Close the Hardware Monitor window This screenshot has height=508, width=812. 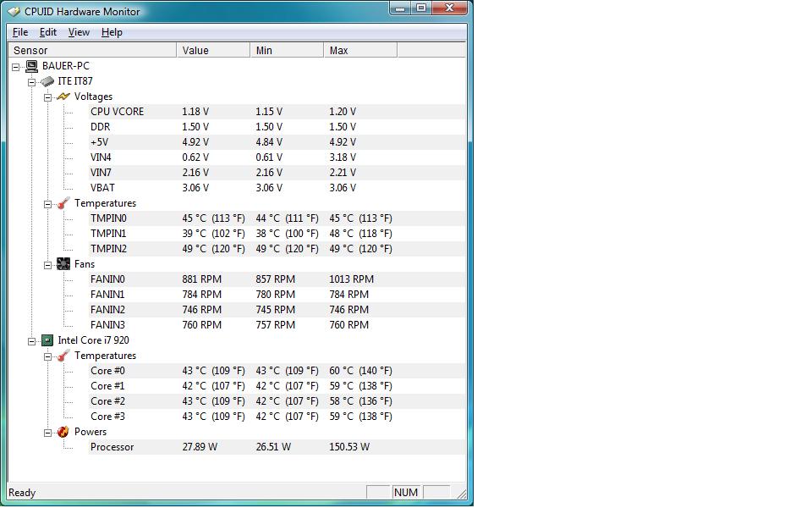(x=449, y=8)
